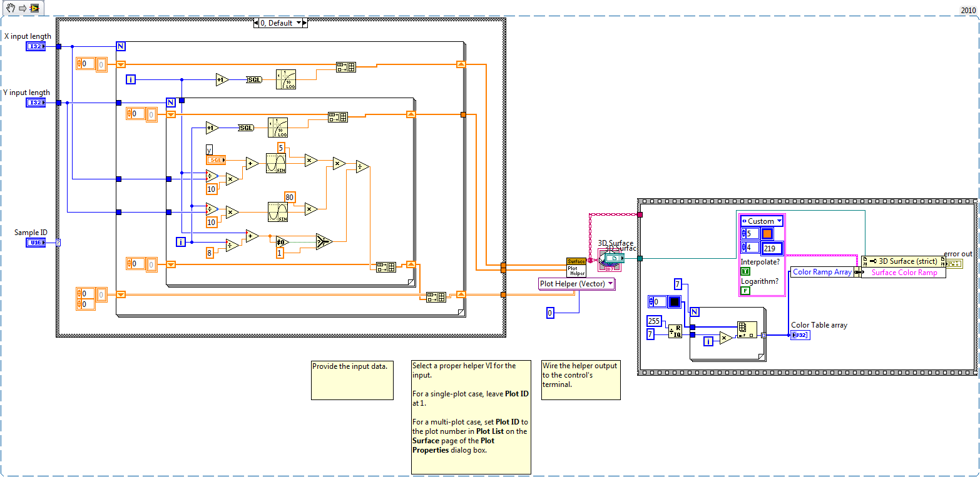Click the case selector question mark terminal
Image resolution: width=980 pixels, height=477 pixels.
point(58,242)
